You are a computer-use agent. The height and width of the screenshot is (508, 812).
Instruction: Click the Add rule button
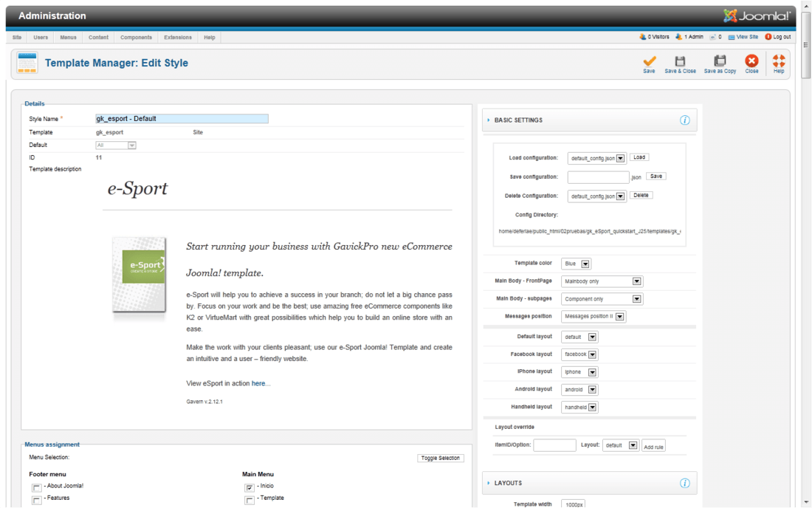pos(653,447)
